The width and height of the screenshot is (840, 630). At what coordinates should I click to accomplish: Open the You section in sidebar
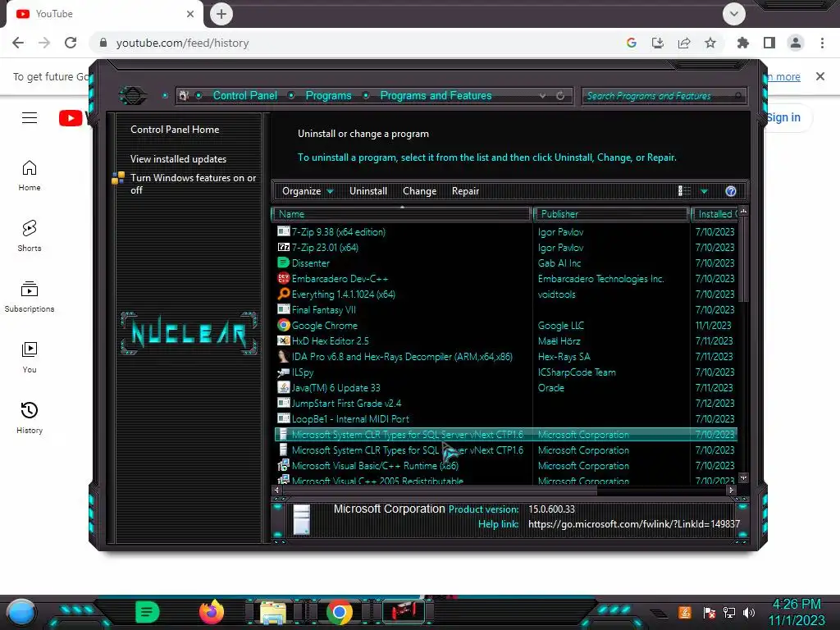(30, 358)
